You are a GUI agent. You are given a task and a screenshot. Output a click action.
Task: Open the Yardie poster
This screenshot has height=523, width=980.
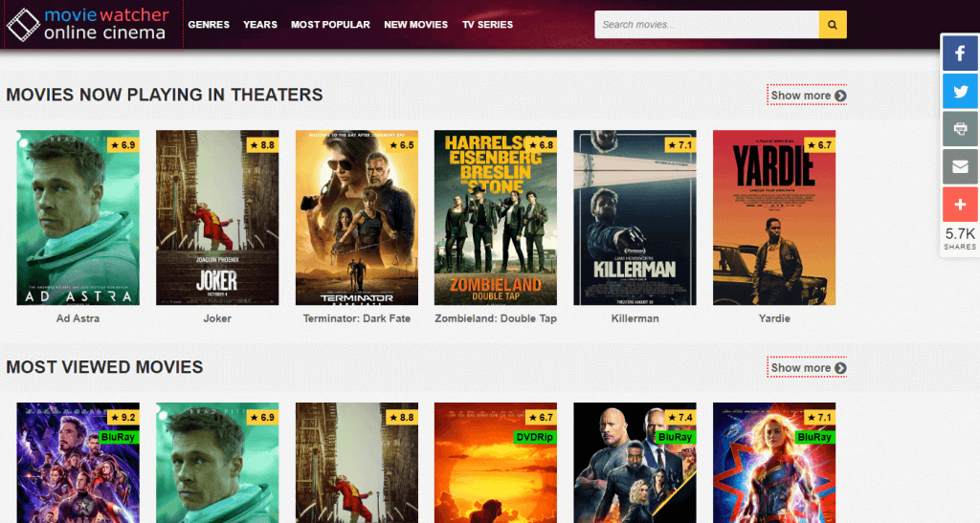[x=774, y=218]
